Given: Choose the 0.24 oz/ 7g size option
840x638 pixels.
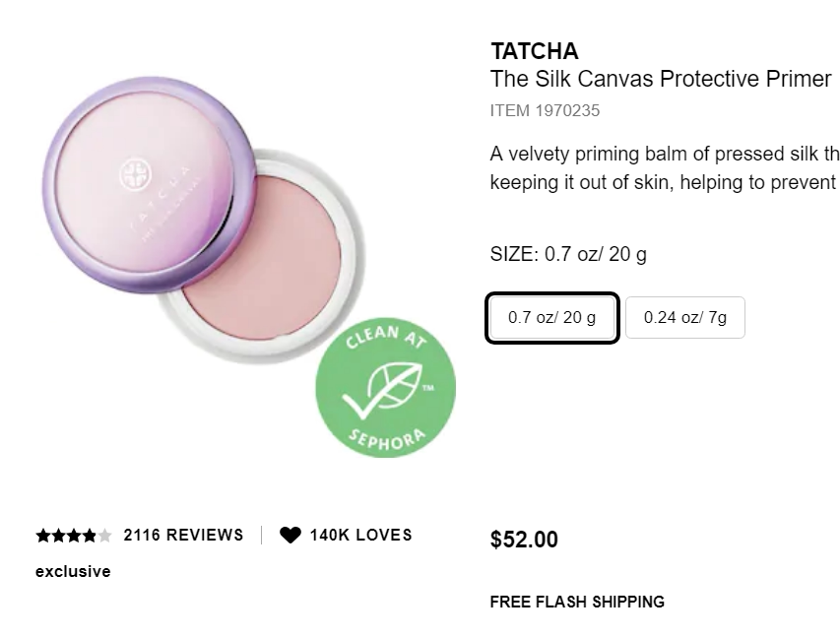Looking at the screenshot, I should click(x=685, y=318).
